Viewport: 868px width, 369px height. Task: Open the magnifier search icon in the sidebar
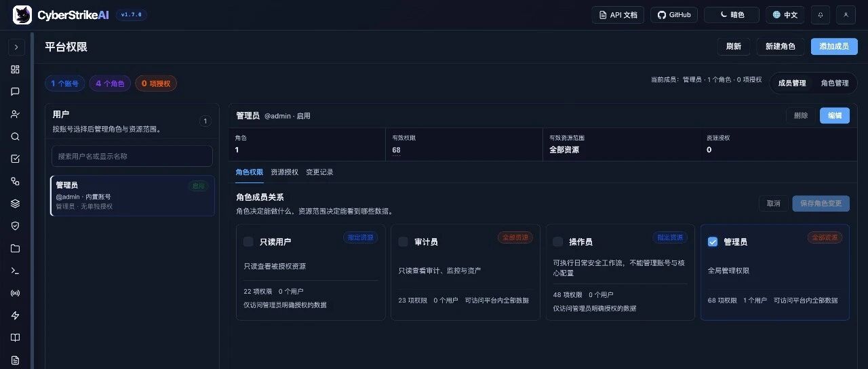[16, 136]
